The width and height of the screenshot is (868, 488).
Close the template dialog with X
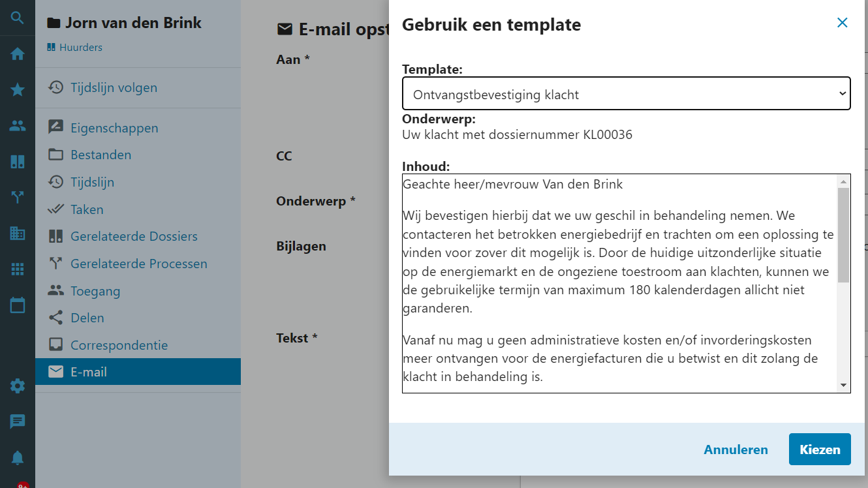(x=842, y=23)
